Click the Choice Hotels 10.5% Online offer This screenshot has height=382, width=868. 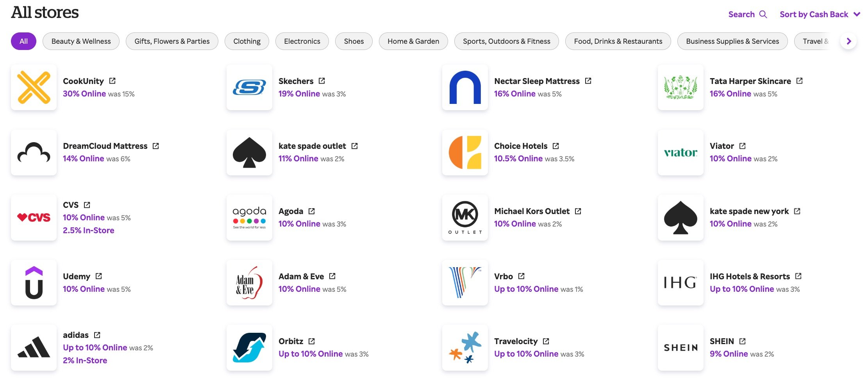[x=518, y=159]
